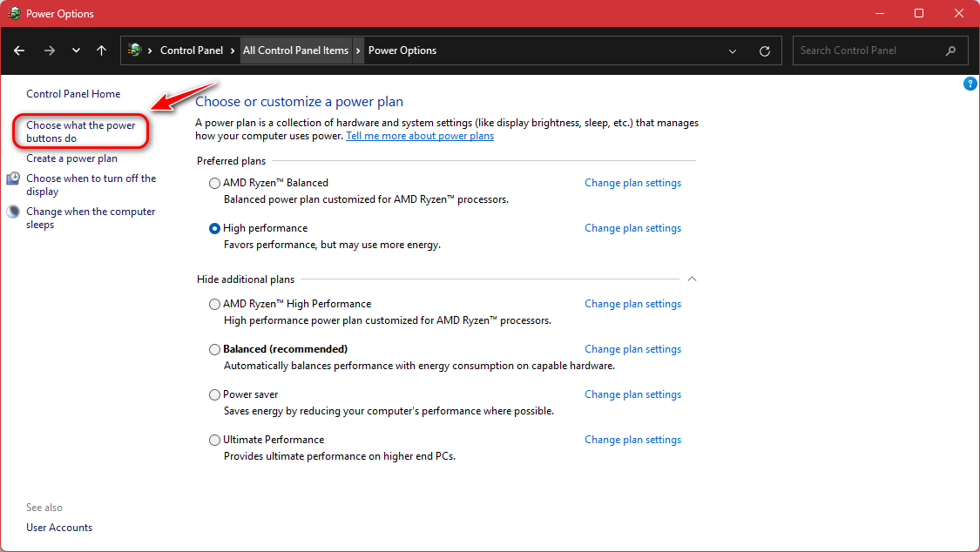Screen dimensions: 980x552
Task: Click the Search Control Panel field
Action: pos(867,50)
